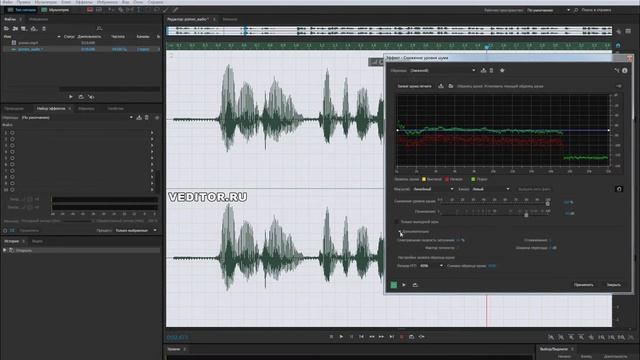Click trash icon in Files panel toolbar
The width and height of the screenshot is (640, 360).
44,29
